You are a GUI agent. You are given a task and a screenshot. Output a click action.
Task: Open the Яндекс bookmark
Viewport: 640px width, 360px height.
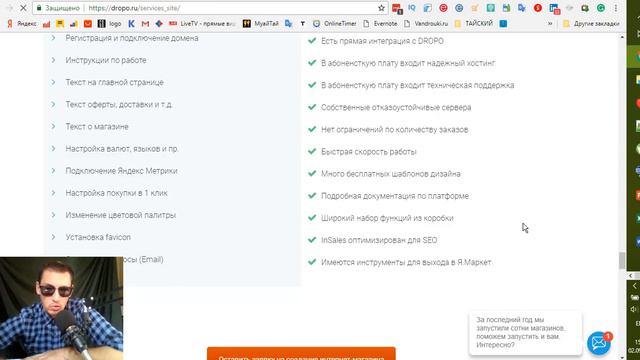[x=22, y=24]
